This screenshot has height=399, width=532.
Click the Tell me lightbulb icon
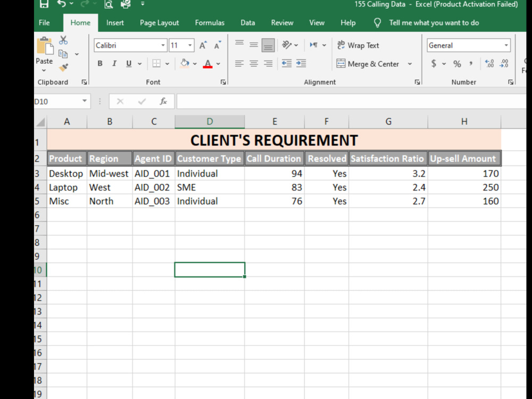[377, 23]
